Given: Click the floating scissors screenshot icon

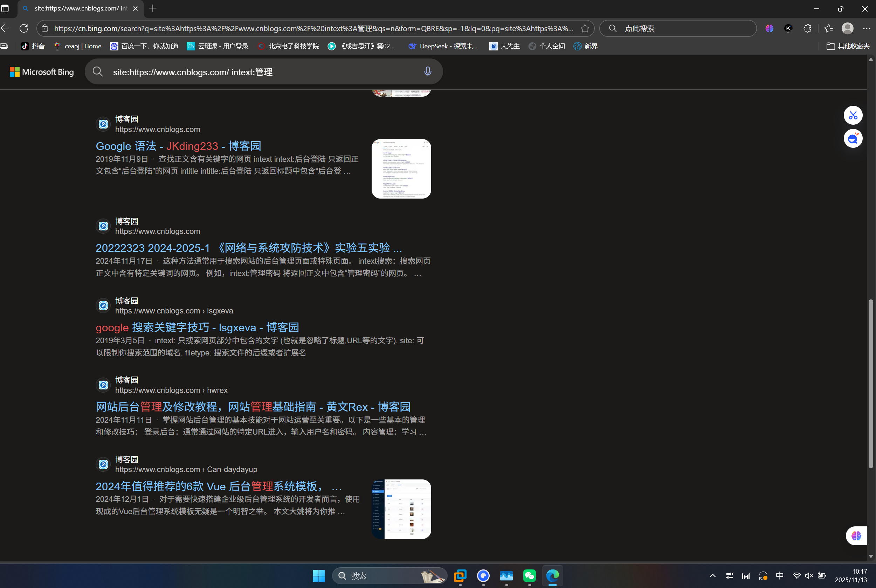Looking at the screenshot, I should [x=853, y=115].
